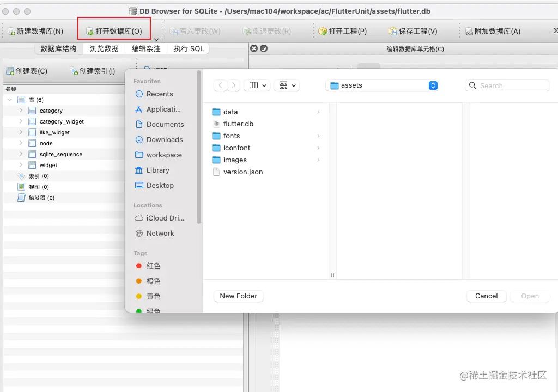The image size is (558, 392).
Task: Click the Search field in file dialog
Action: pos(507,85)
